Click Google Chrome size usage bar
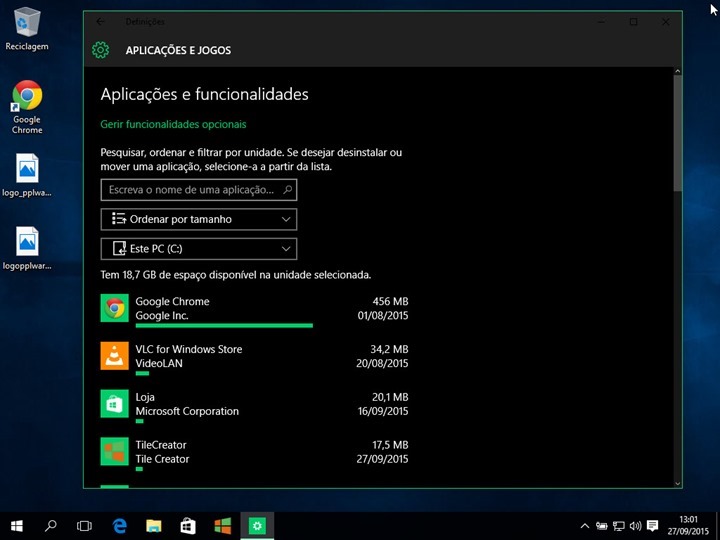 (x=223, y=325)
